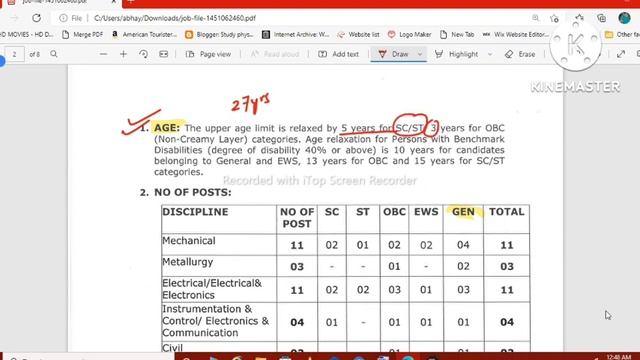
Task: Open the Merge PDF bookmark
Action: pos(83,35)
